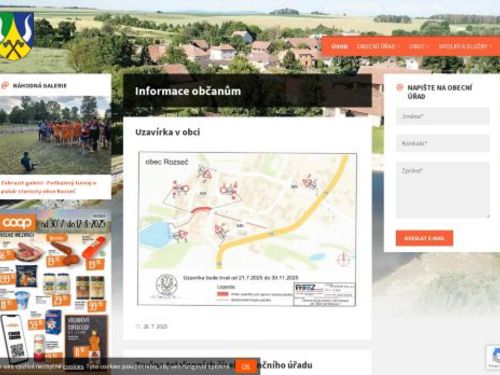Open the ÚVOD menu item

[339, 46]
